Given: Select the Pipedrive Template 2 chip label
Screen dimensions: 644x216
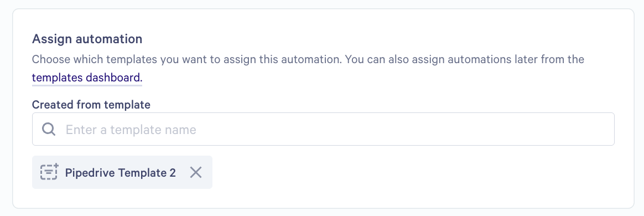Looking at the screenshot, I should tap(121, 172).
